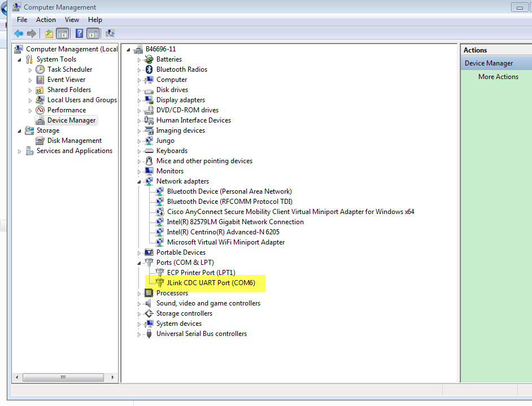Screen dimensions: 532x406
Task: Click the Batteries category icon
Action: [149, 59]
